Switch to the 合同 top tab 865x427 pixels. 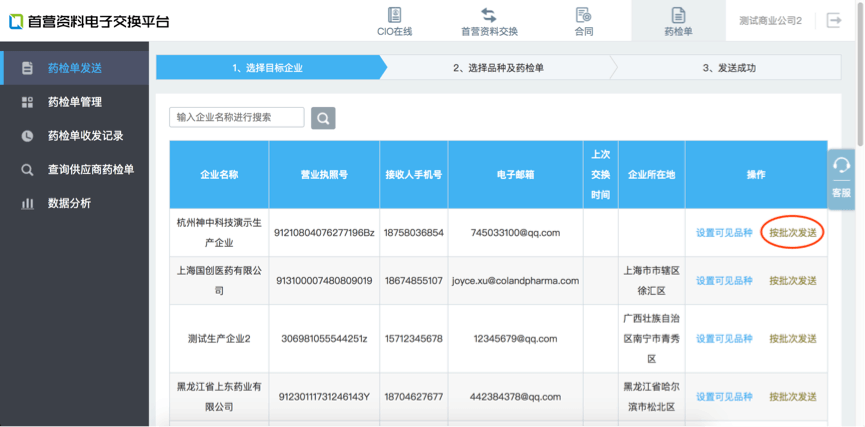584,20
